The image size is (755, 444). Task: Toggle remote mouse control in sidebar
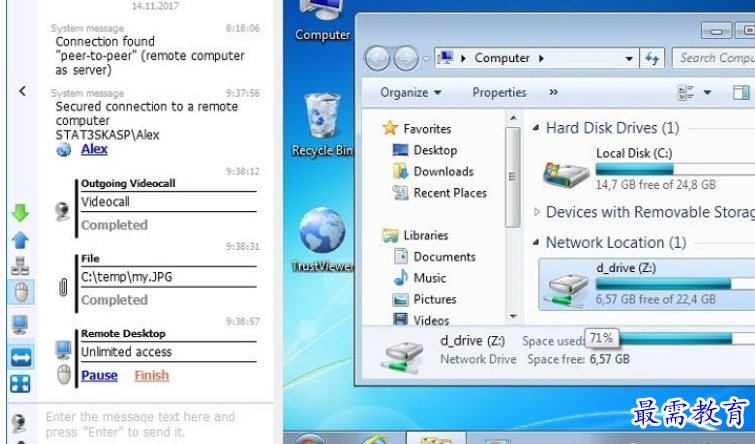click(20, 292)
